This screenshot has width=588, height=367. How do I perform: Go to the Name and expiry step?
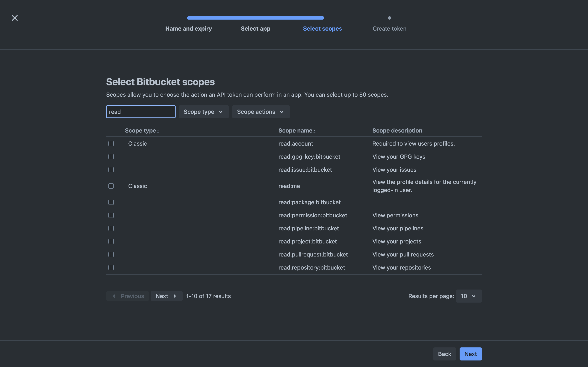tap(188, 28)
